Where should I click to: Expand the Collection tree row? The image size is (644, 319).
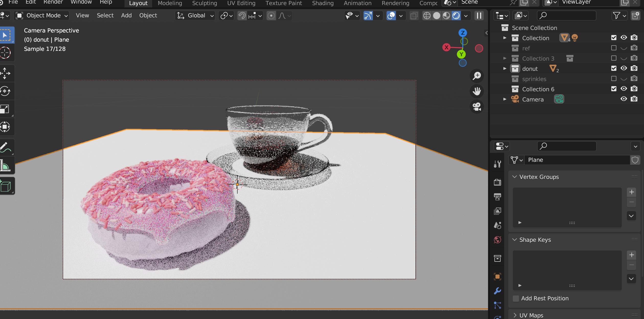pos(505,38)
